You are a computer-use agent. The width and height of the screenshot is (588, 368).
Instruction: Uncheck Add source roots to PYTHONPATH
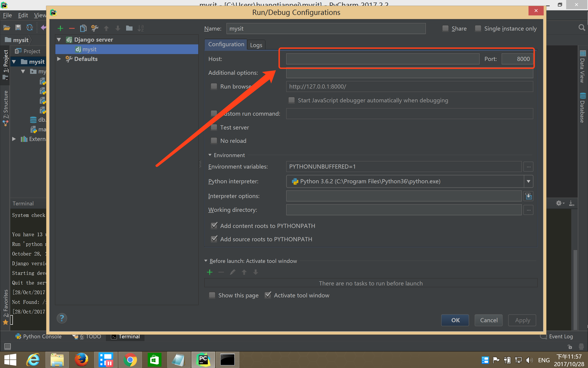coord(214,239)
